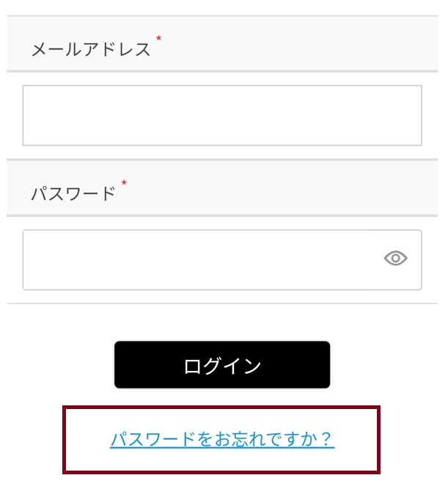448x497 pixels.
Task: Toggle password visibility in the パスワード box
Action: [x=395, y=258]
